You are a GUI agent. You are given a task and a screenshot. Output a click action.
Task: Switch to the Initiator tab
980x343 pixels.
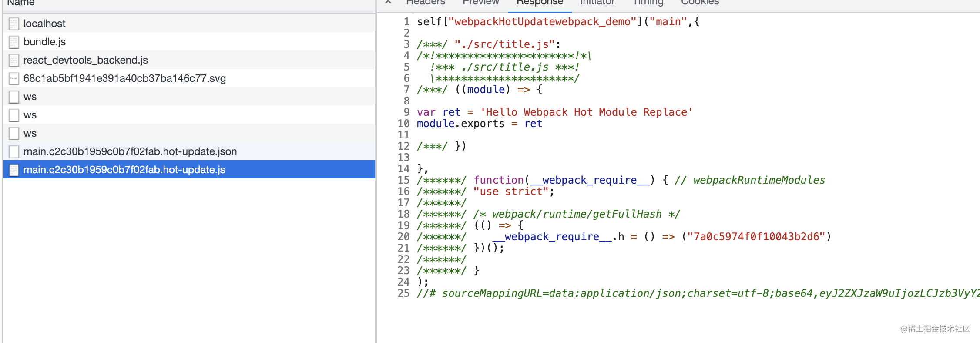(x=597, y=2)
